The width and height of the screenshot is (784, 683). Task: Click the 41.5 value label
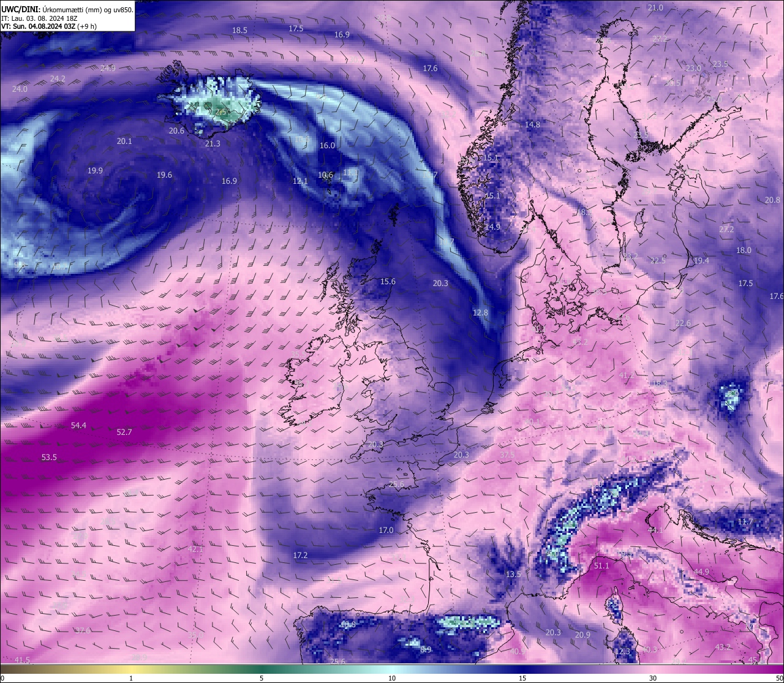coord(22,660)
